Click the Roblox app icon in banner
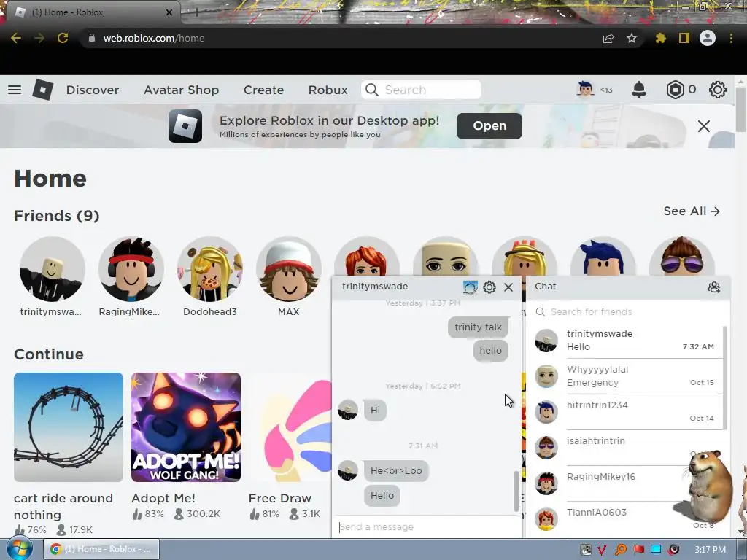The height and width of the screenshot is (560, 747). coord(185,126)
